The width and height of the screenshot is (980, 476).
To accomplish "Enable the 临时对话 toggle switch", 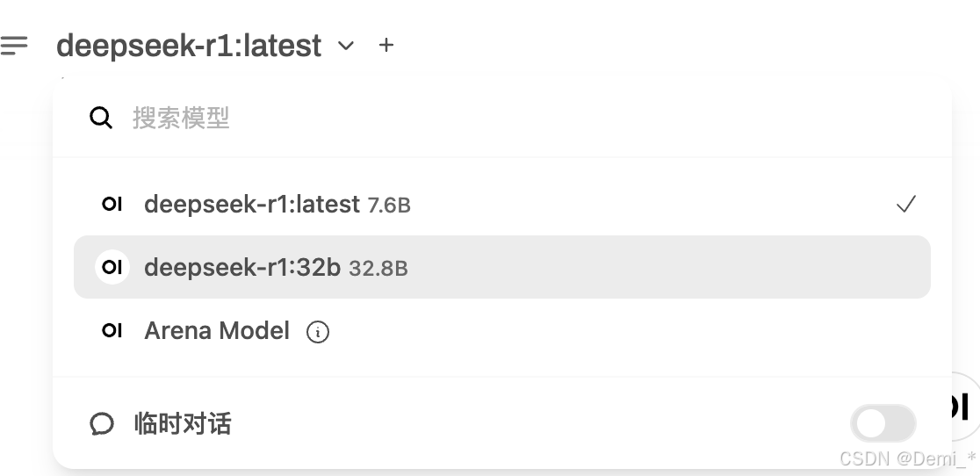I will [883, 424].
